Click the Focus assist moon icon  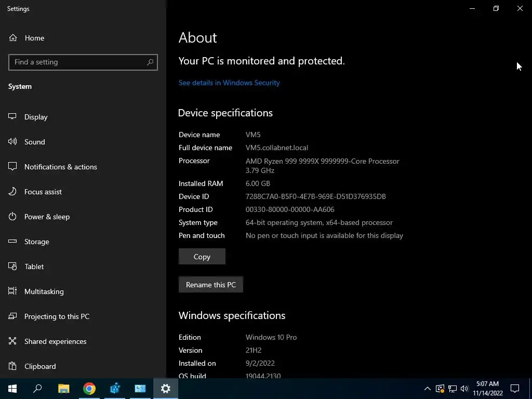[x=12, y=191]
